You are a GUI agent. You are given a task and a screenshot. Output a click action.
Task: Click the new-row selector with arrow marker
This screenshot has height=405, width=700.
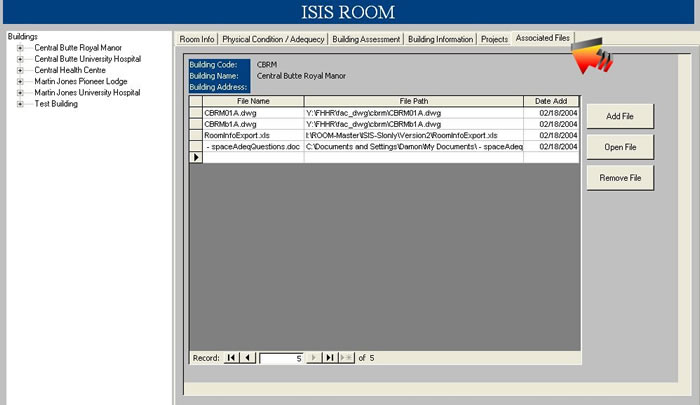click(x=196, y=157)
